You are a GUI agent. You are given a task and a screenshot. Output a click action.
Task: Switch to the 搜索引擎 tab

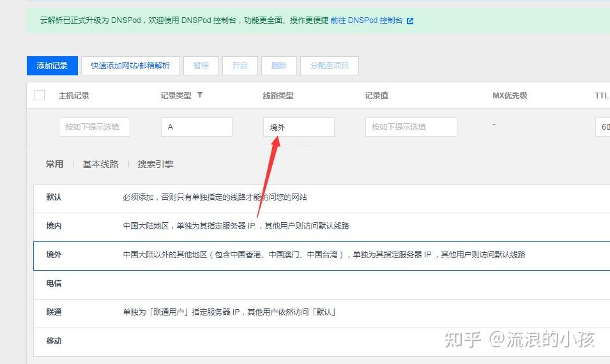156,164
